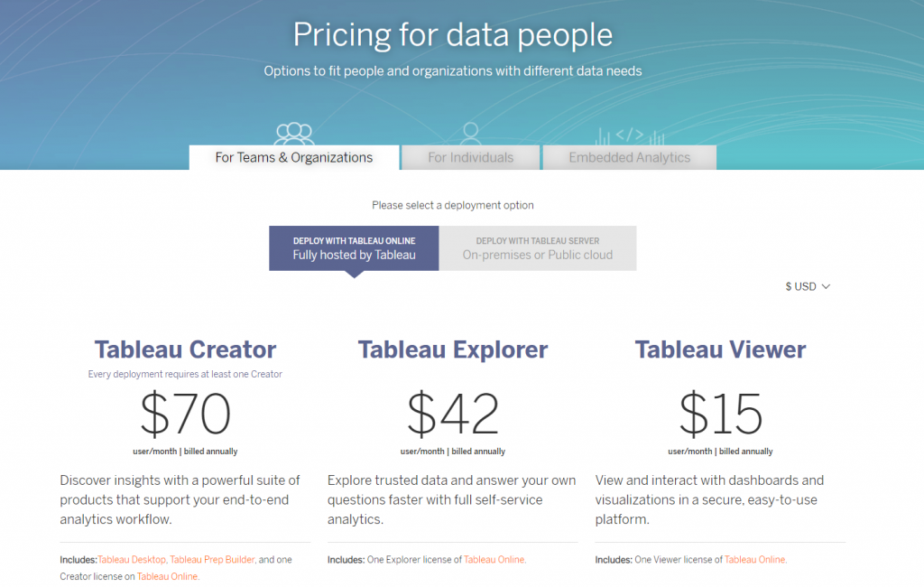Viewport: 924px width, 587px height.
Task: Select the For Teams & Organizations tab
Action: tap(294, 157)
